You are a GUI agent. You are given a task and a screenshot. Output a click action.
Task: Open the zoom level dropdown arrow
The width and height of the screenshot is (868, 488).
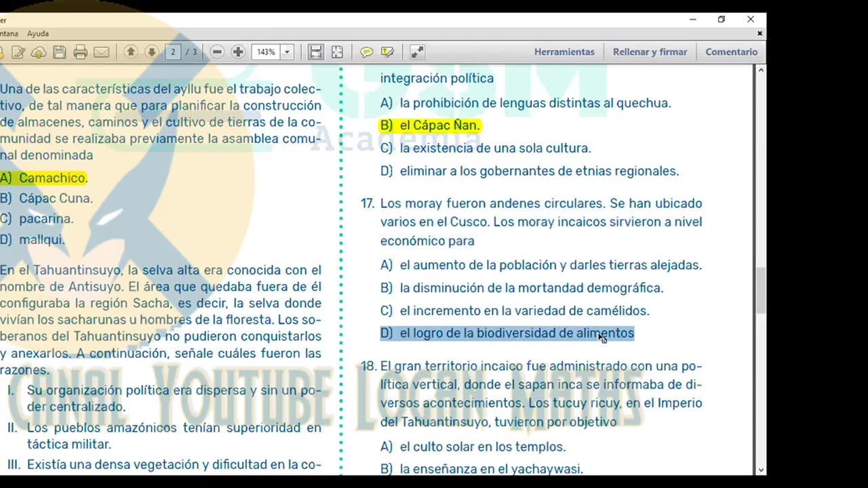coord(287,52)
